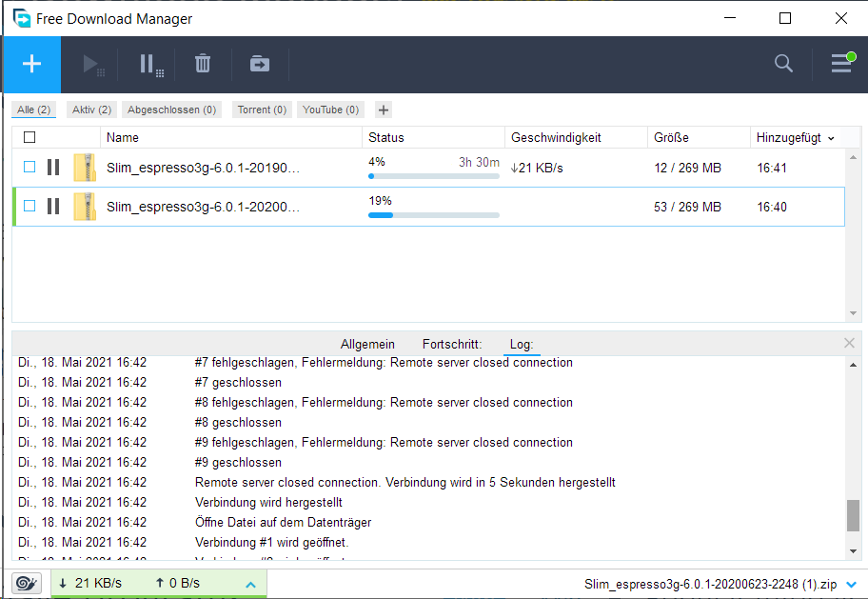Tick checkbox for the 20200 download
The height and width of the screenshot is (599, 868).
tap(30, 206)
